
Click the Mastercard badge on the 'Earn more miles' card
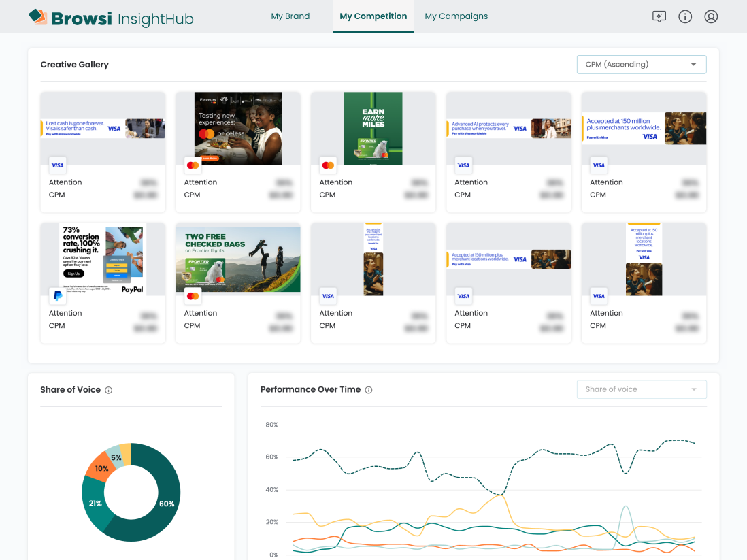[328, 165]
